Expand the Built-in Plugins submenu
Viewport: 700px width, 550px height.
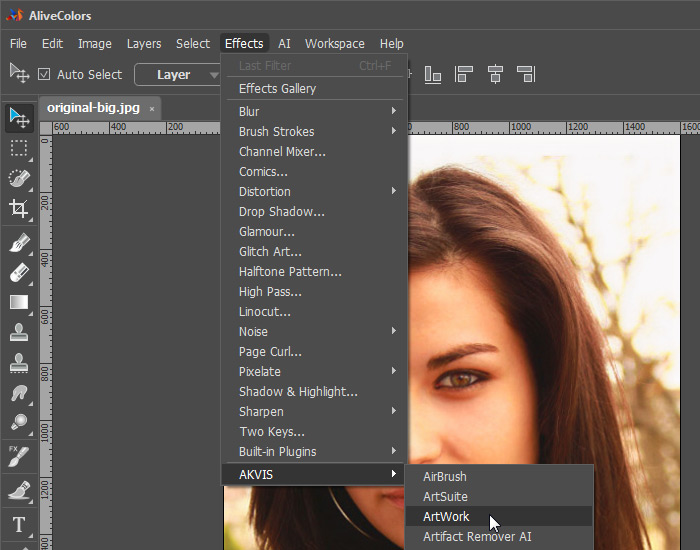(315, 451)
